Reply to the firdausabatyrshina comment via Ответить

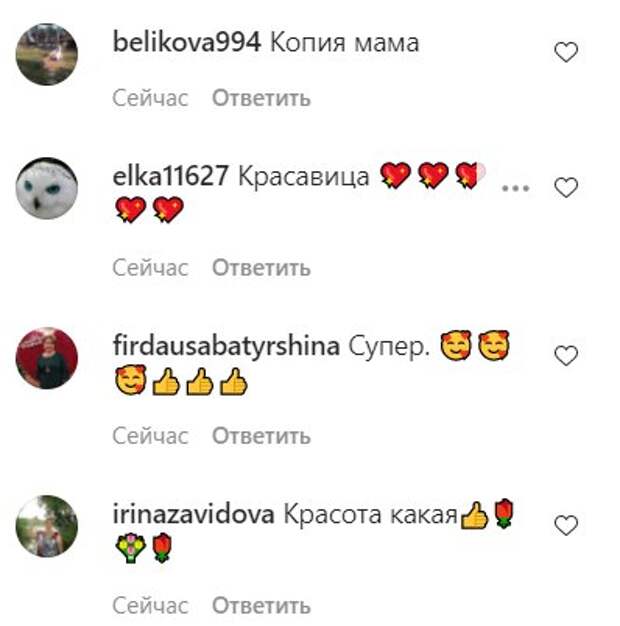click(261, 436)
